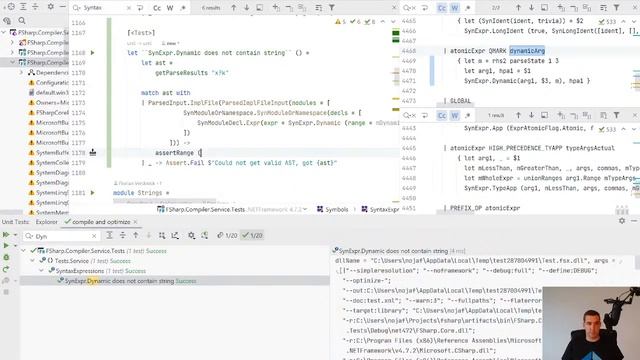
Task: Switch to the Unit Tests tab
Action: point(16,222)
